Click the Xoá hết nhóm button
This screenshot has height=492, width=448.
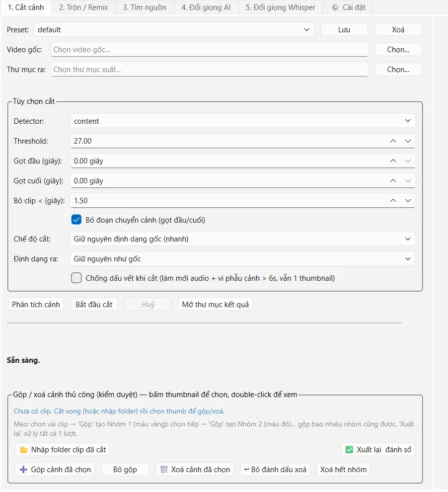coord(343,470)
